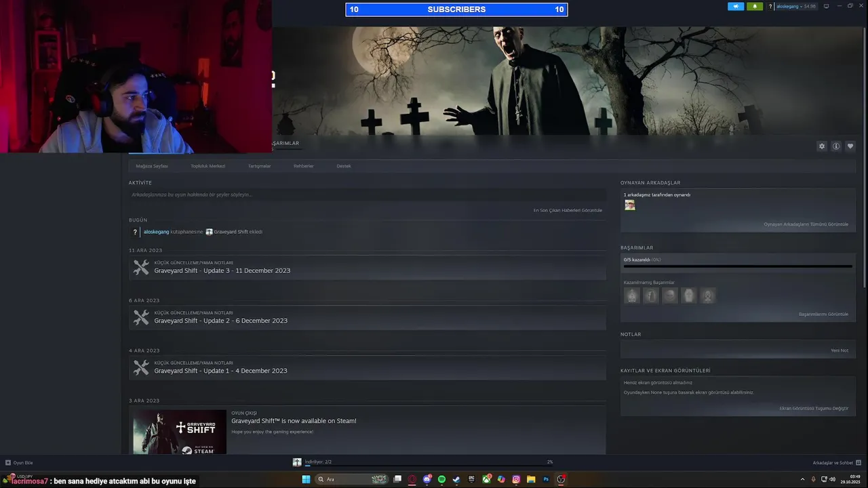The image size is (868, 488).
Task: Open Graveyard Shift Update 2 news entry
Action: (368, 318)
